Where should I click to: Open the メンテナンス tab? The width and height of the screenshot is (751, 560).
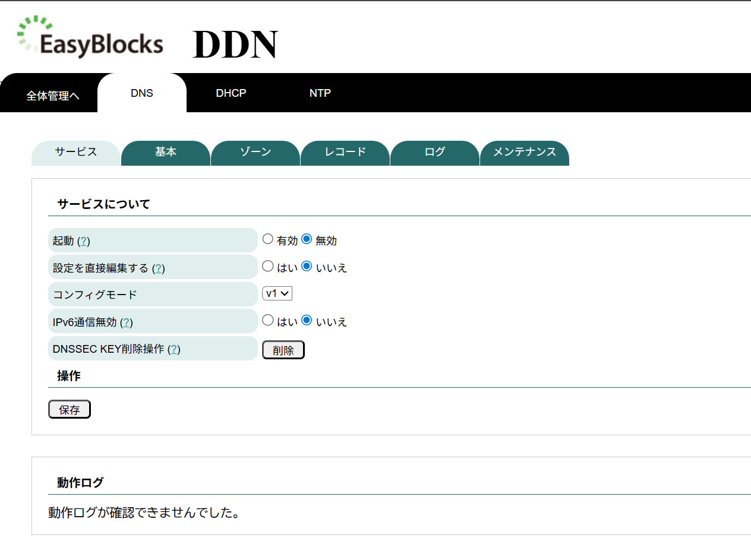(524, 152)
